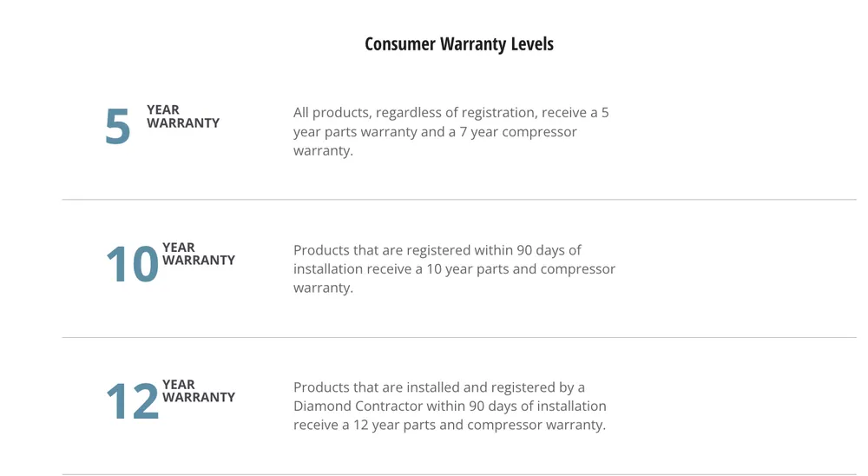Click the divider line below the 10 year section

[458, 337]
